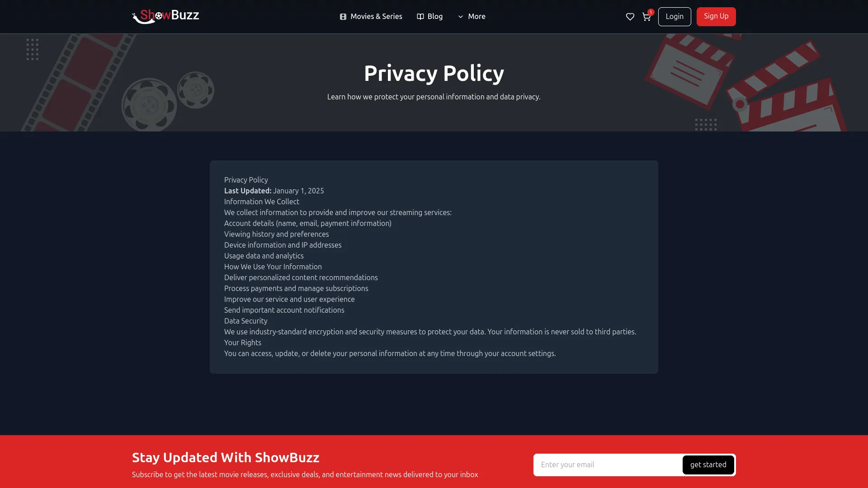Screen dimensions: 868x488
Task: Click the book icon next to Blog
Action: pyautogui.click(x=420, y=17)
